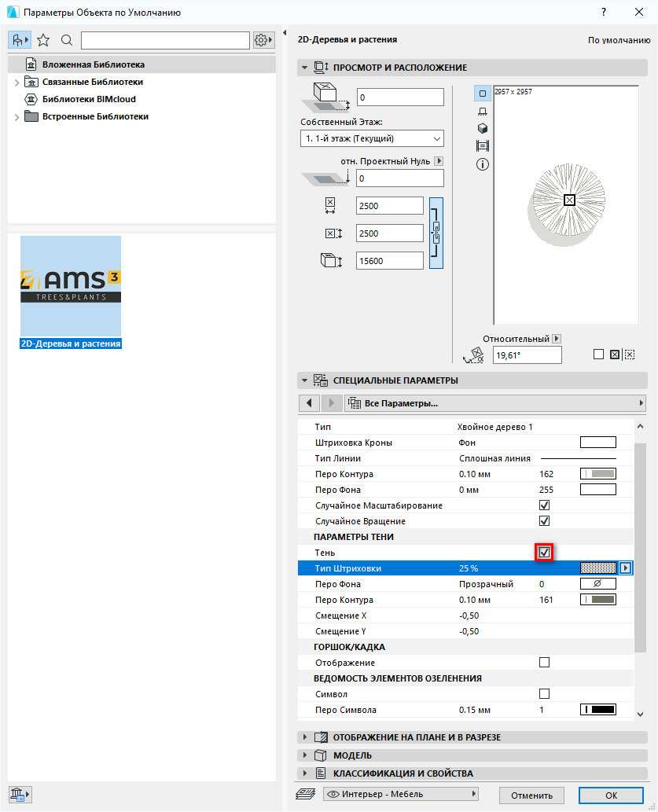Click the Тип Штриховки fill swatch
The image size is (658, 812).
point(597,568)
